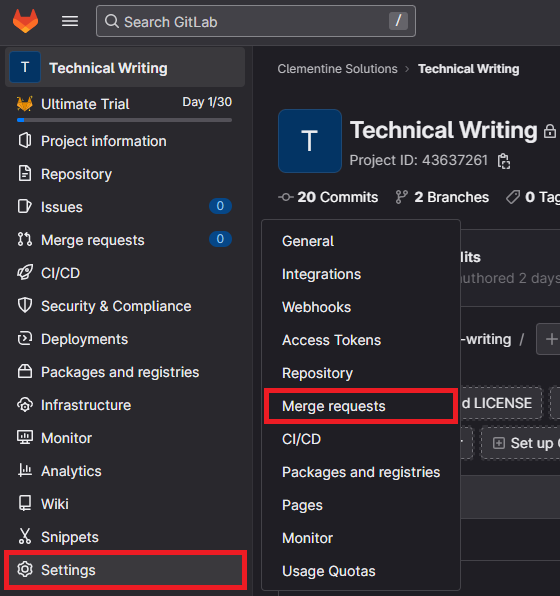Go to Clementine Solutions breadcrumb
The height and width of the screenshot is (596, 560).
tap(337, 69)
